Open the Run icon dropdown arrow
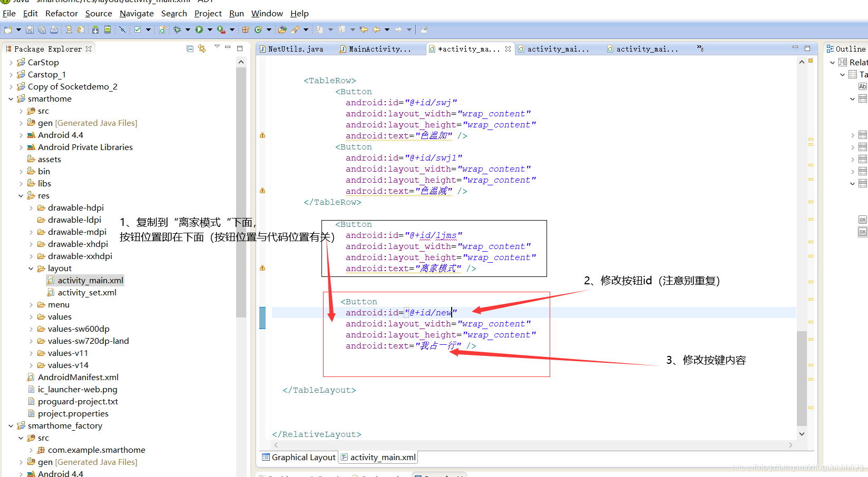 click(210, 29)
